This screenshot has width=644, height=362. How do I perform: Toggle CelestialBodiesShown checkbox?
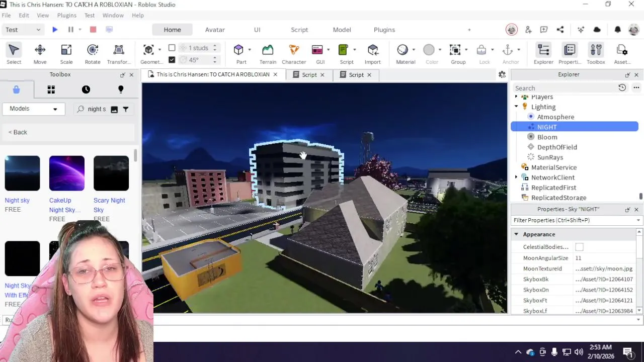pyautogui.click(x=579, y=247)
